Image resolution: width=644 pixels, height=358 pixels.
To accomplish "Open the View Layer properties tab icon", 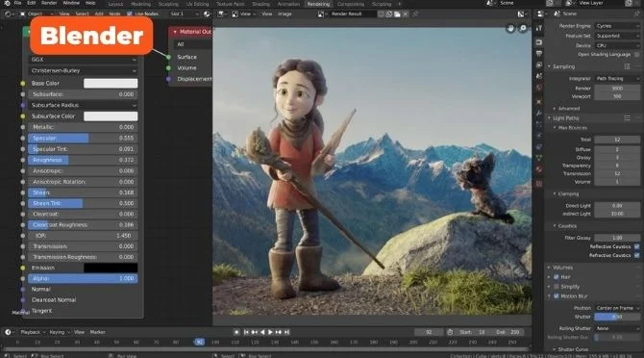I will point(539,64).
